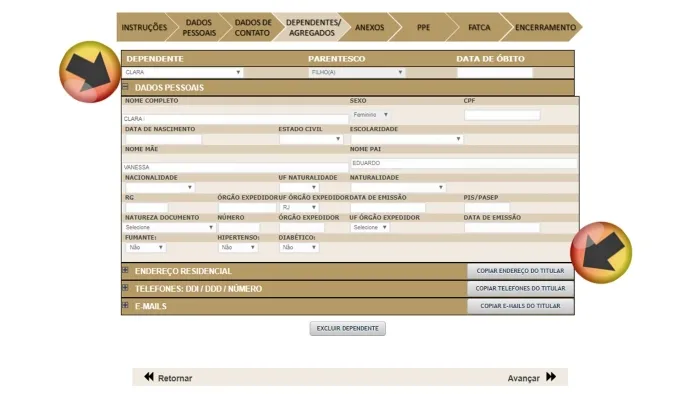
Task: Go to the Dados Pessoais step tab
Action: pos(199,27)
